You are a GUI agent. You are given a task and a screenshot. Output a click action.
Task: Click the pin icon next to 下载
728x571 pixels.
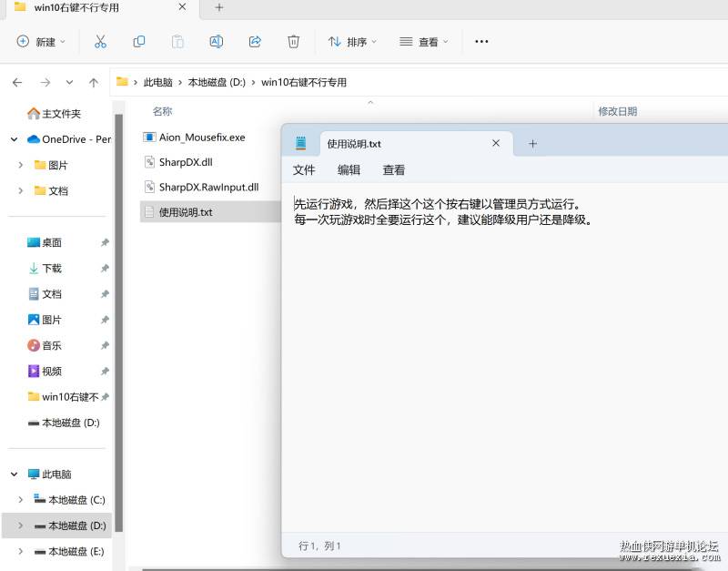pos(105,268)
